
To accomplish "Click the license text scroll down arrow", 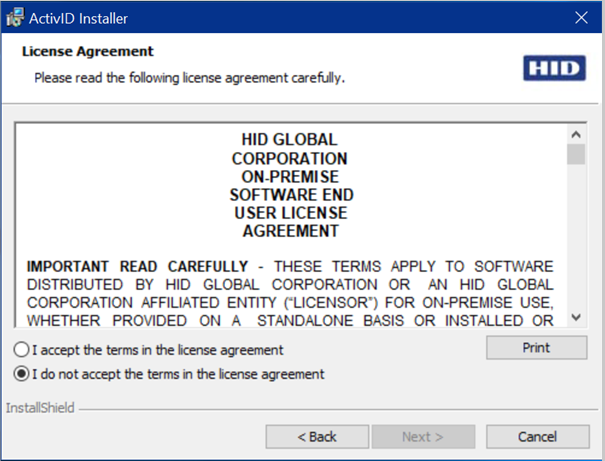I will (x=576, y=317).
